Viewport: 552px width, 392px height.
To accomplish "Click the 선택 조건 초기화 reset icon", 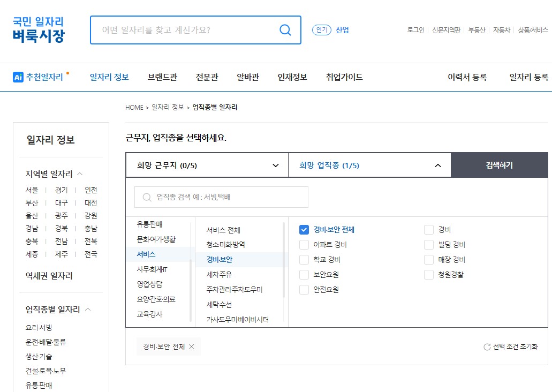I will click(x=487, y=347).
